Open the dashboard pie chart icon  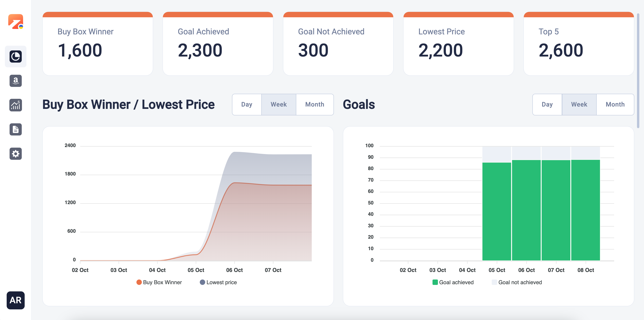click(x=15, y=57)
